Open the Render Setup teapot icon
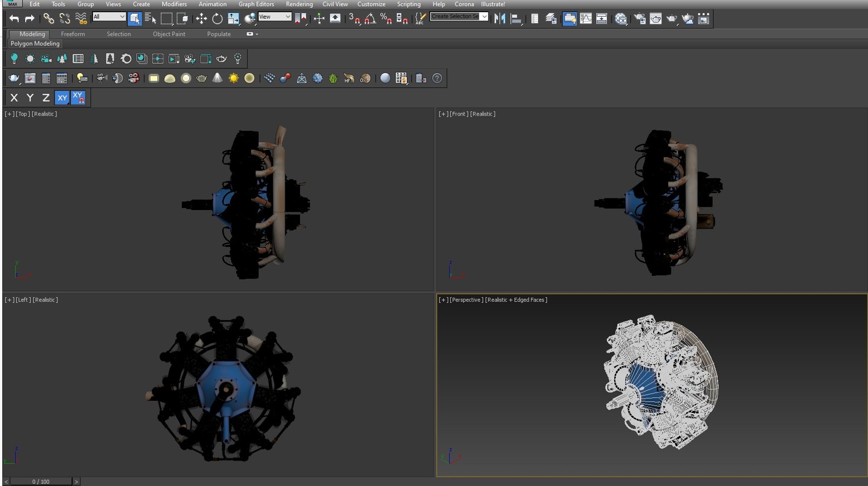This screenshot has height=486, width=868. 640,19
